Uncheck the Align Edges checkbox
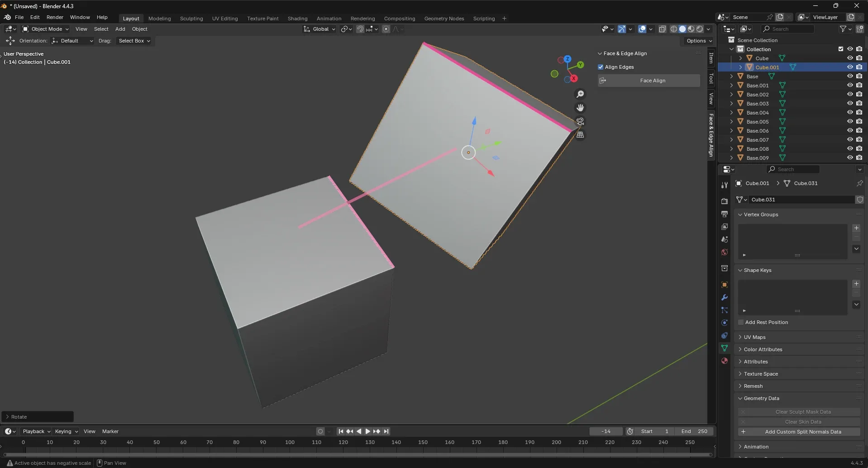Viewport: 868px width, 468px height. 601,67
